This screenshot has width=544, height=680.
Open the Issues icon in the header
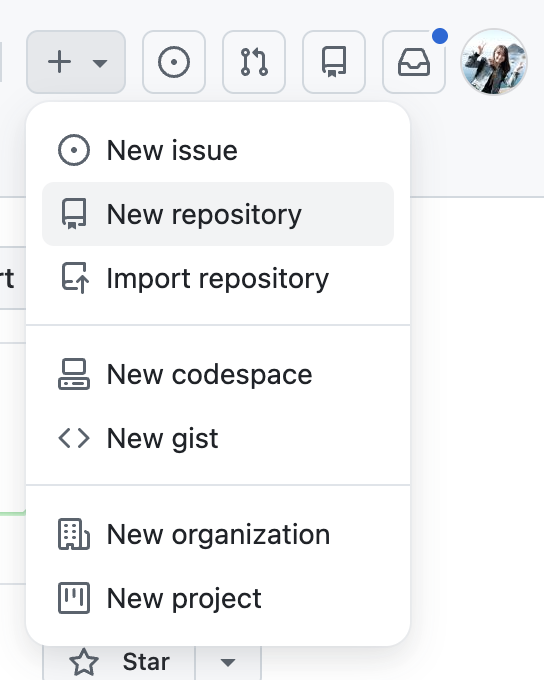pos(174,62)
